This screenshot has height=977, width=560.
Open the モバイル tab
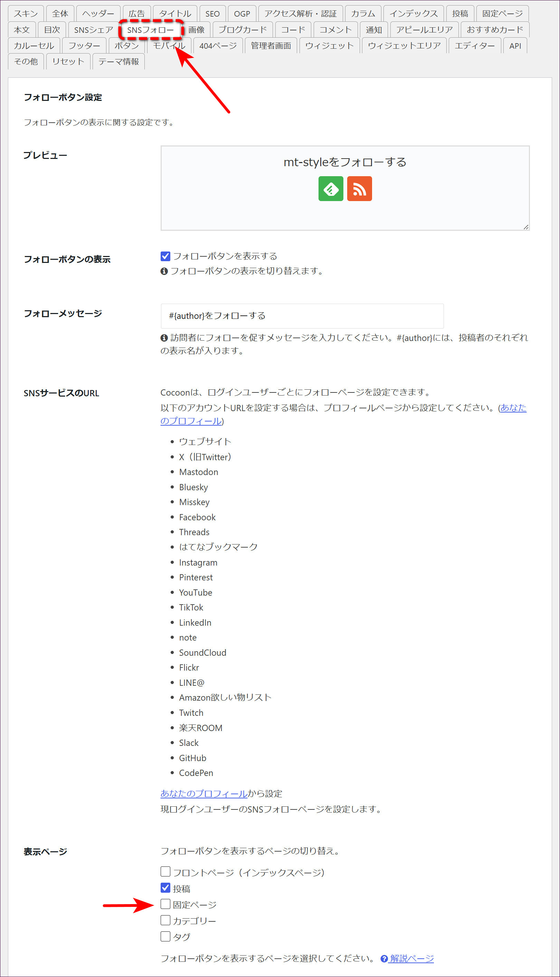click(x=169, y=46)
